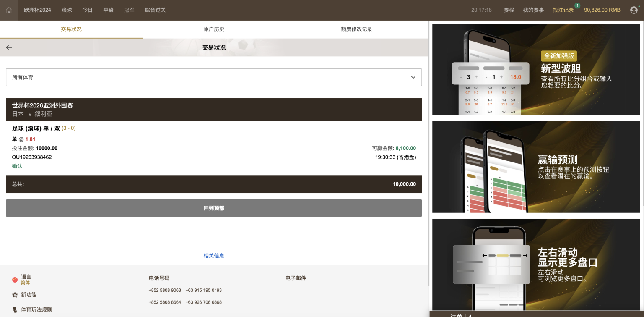Image resolution: width=644 pixels, height=317 pixels.
Task: Select the 交易状况 tab
Action: (71, 29)
